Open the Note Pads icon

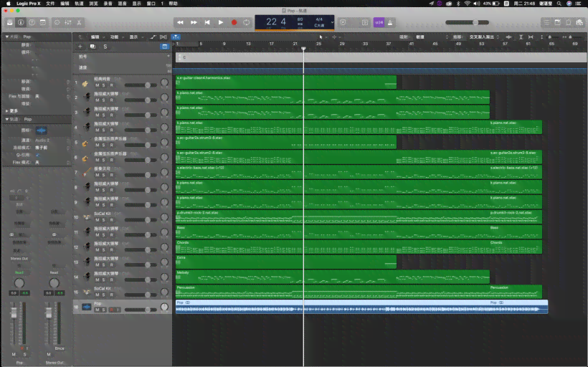point(558,22)
